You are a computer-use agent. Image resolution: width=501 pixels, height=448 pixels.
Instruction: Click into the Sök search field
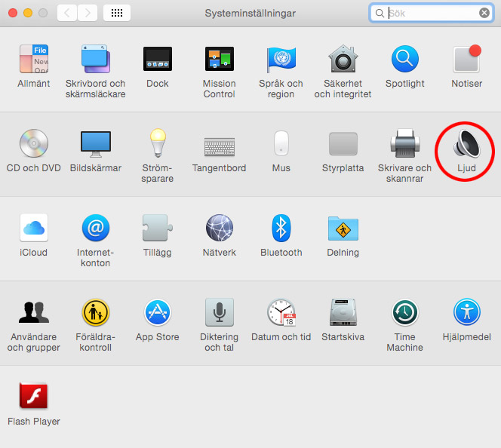pyautogui.click(x=430, y=13)
